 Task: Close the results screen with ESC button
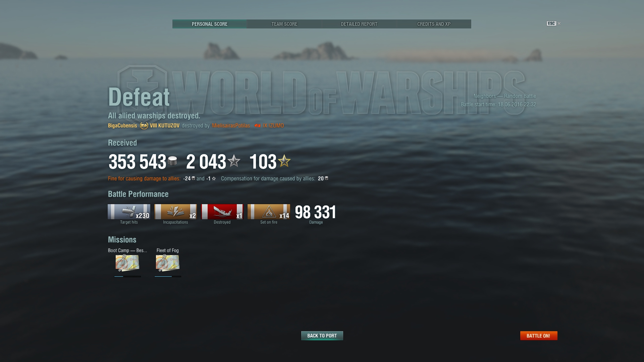pyautogui.click(x=551, y=23)
